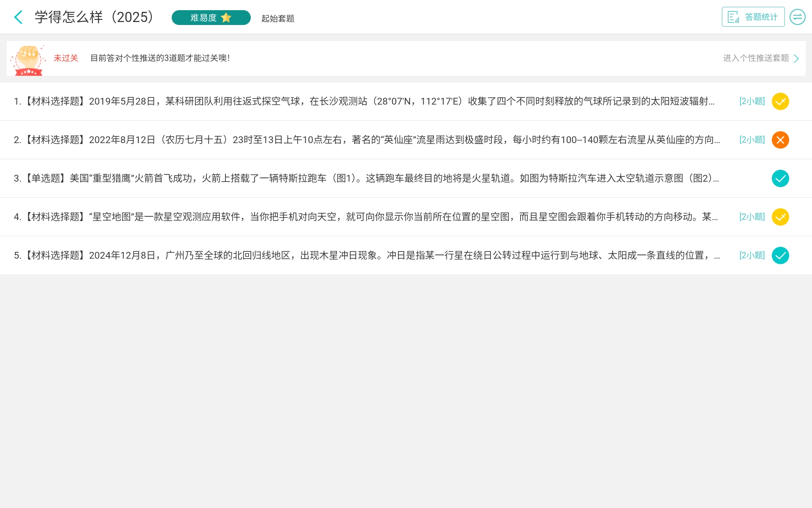Expand [2小题] sub-questions of question 2
The height and width of the screenshot is (508, 812).
click(752, 140)
